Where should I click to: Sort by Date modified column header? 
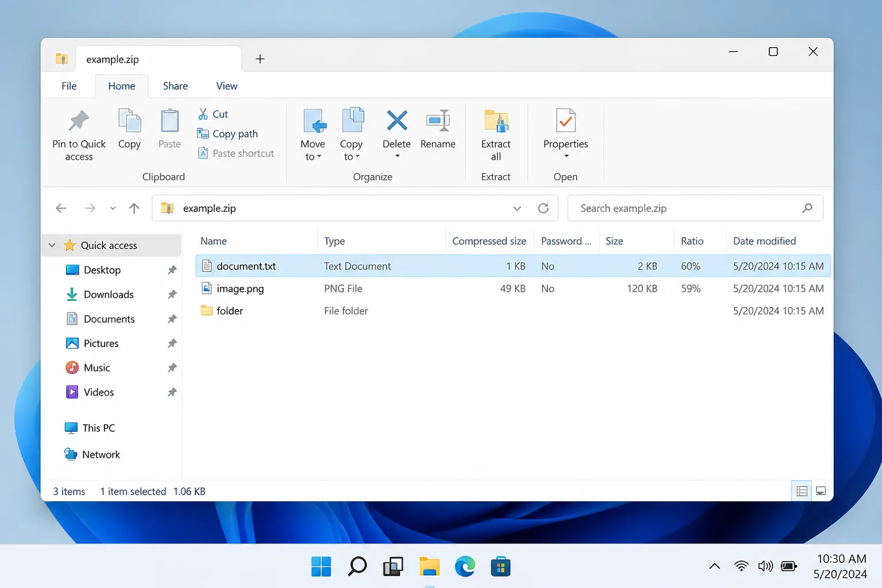pos(764,241)
